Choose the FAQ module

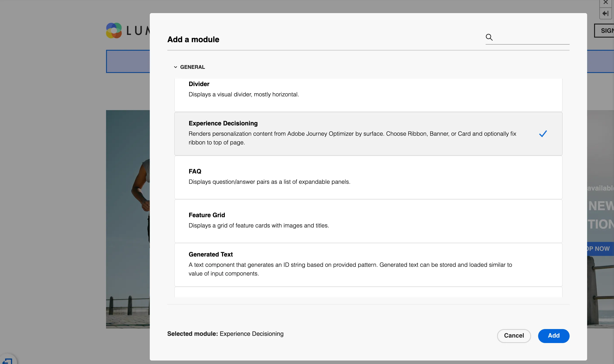pyautogui.click(x=368, y=177)
